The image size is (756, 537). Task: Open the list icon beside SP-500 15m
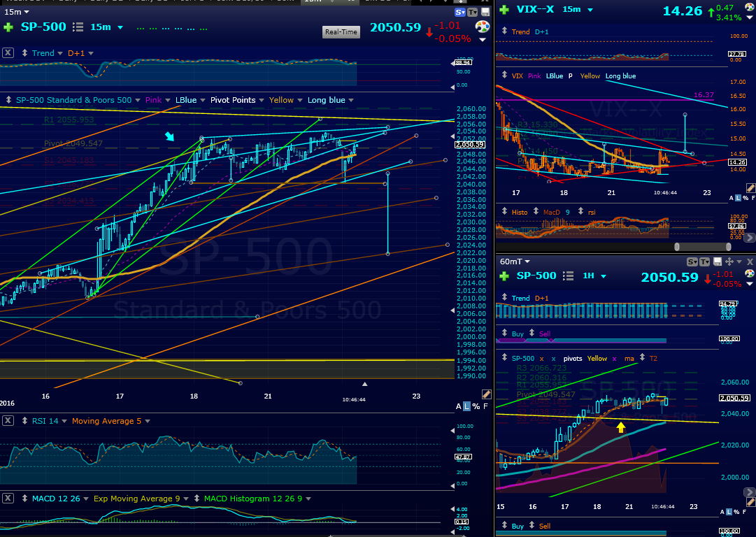(78, 27)
